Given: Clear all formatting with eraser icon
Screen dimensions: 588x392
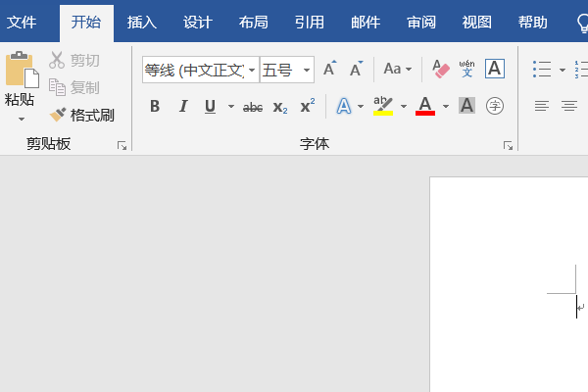Looking at the screenshot, I should 440,69.
